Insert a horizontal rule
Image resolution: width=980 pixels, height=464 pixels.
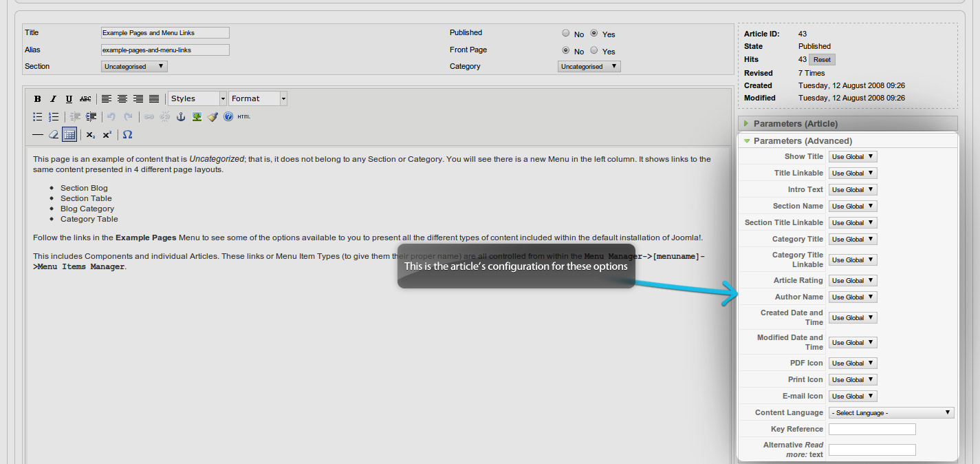click(x=38, y=135)
